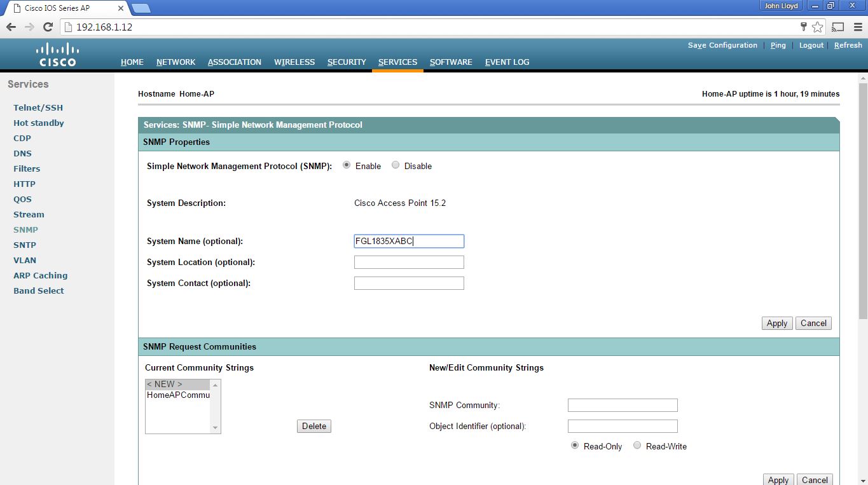Open Telnet/SSH services page

tap(38, 107)
